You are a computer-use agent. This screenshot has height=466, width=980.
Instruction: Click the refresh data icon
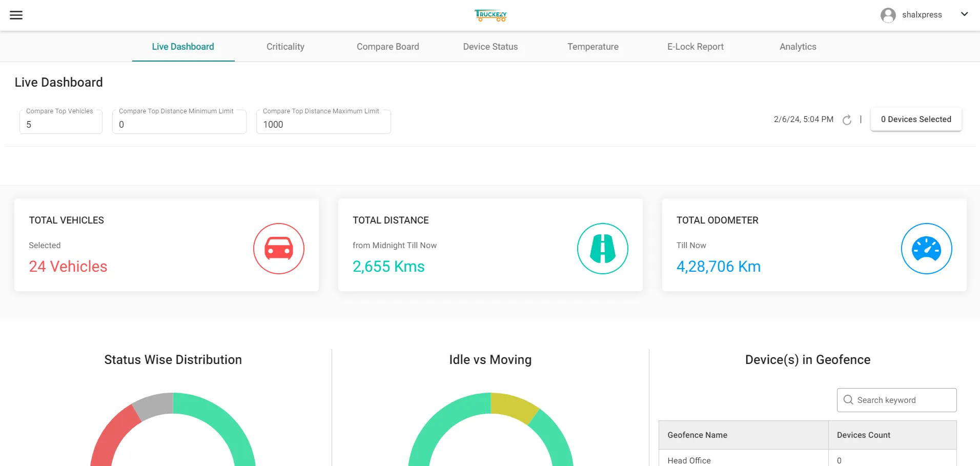coord(847,119)
